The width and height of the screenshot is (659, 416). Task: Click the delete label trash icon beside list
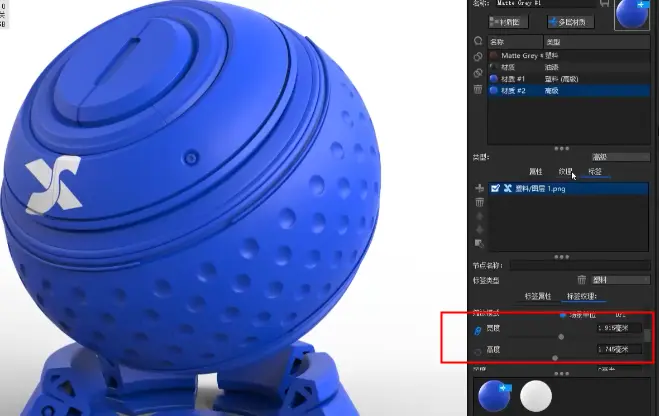[479, 202]
